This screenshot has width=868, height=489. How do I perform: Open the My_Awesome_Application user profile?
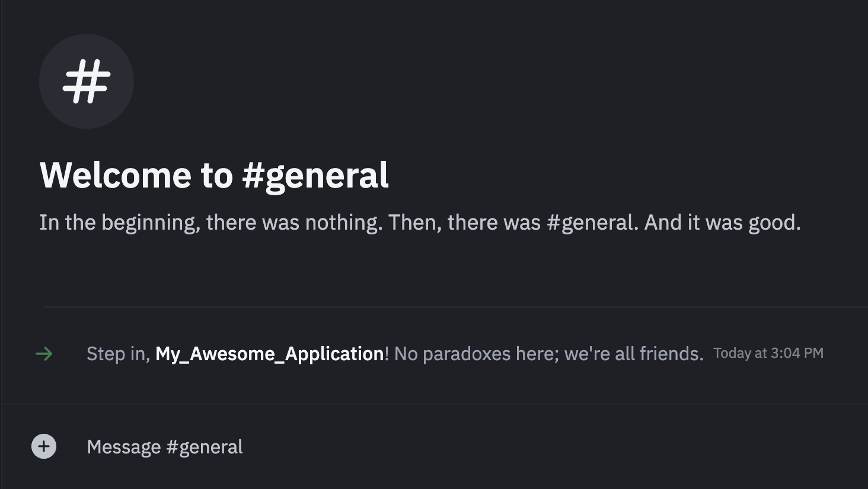[x=269, y=354]
